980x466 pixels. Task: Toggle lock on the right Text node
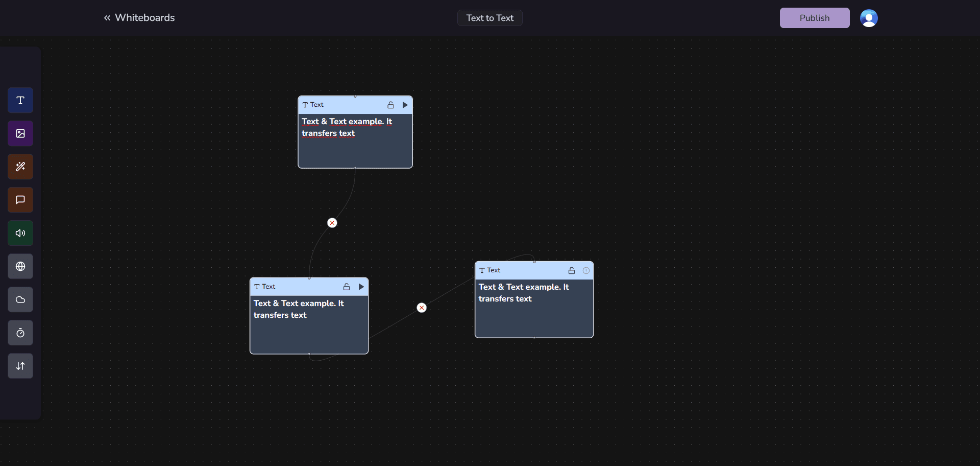pyautogui.click(x=572, y=270)
